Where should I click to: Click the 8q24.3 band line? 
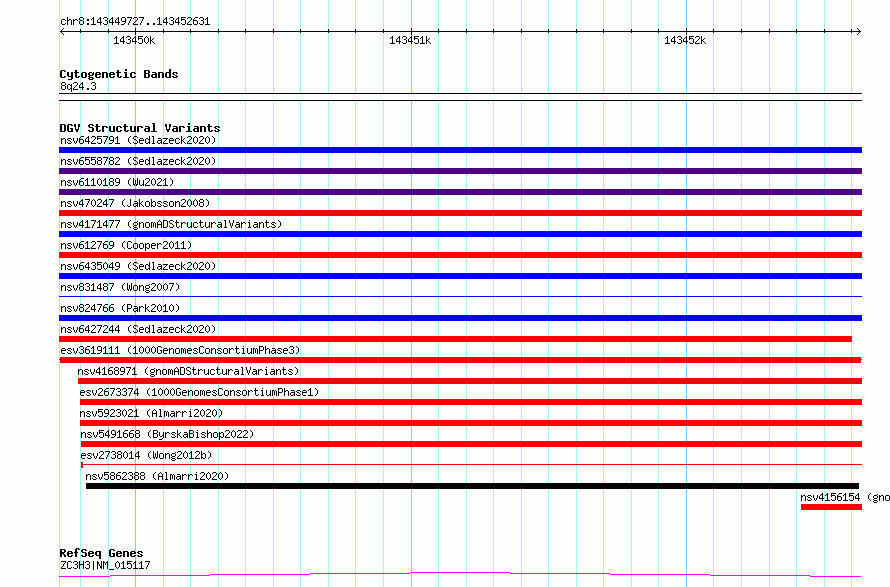[x=460, y=97]
